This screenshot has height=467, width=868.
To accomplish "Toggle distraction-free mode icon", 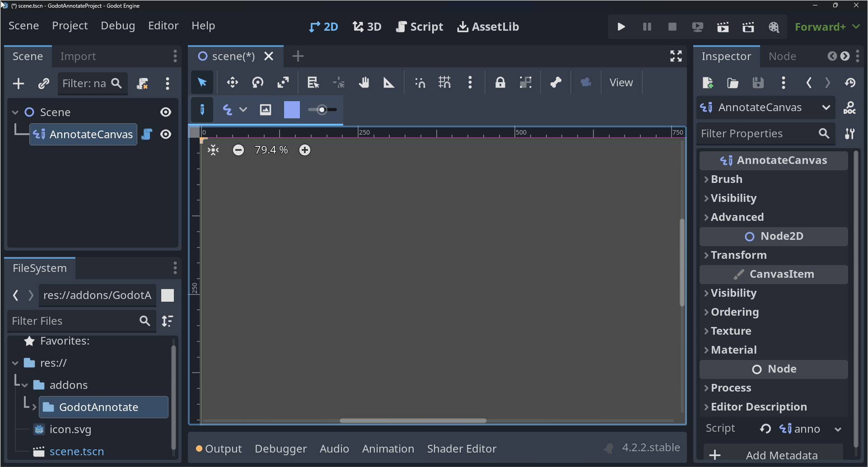I will (x=676, y=56).
